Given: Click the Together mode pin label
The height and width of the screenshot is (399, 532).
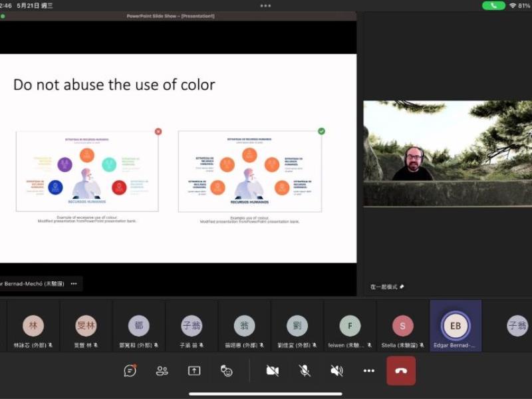Looking at the screenshot, I should 387,287.
